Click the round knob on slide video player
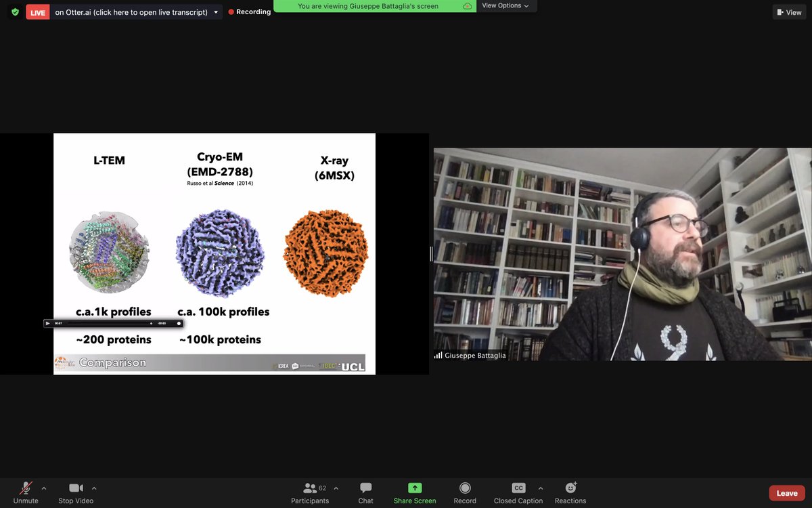Screen dimensions: 812x508 pyautogui.click(x=179, y=323)
